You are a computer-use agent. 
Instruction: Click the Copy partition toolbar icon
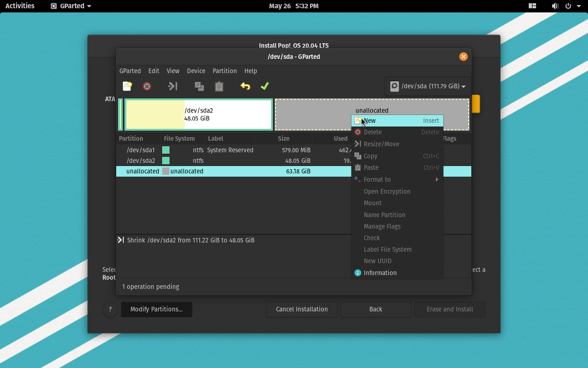click(199, 86)
